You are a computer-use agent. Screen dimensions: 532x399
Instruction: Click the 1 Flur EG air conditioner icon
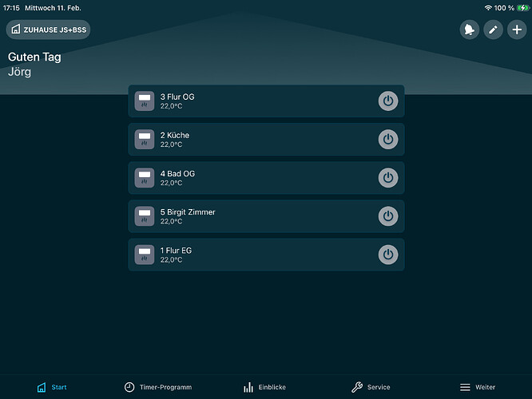tap(145, 255)
